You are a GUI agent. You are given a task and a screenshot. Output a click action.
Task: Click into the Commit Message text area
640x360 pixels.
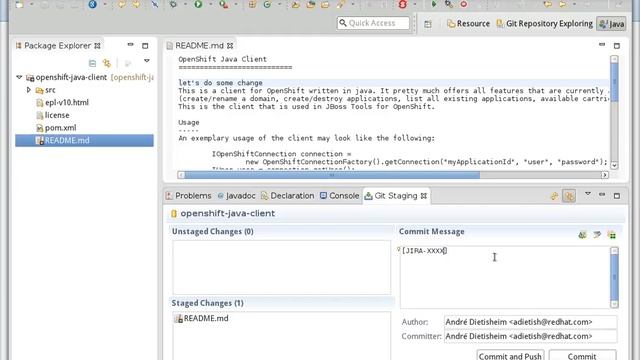click(505, 277)
